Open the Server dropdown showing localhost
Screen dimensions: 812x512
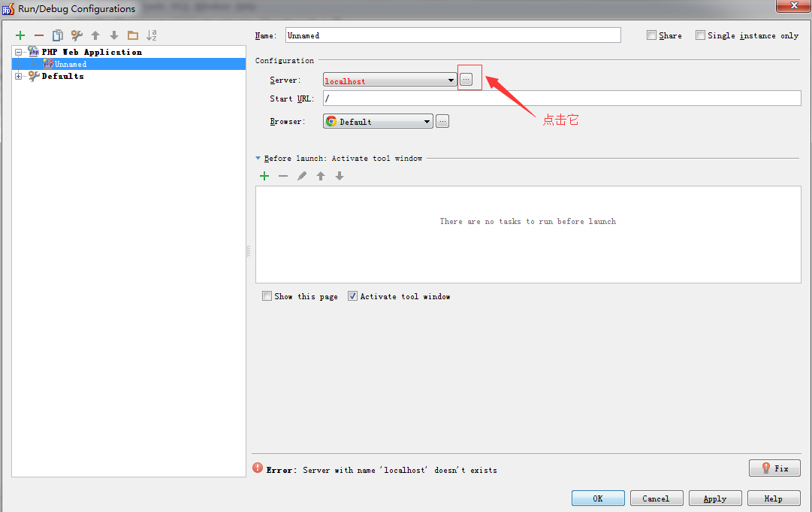[x=389, y=80]
